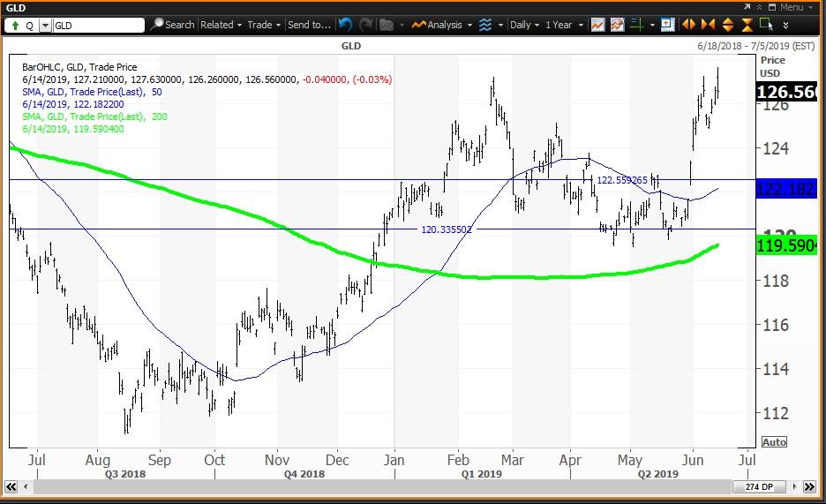Click the crosshair cursor tool icon
Viewport: 826px width, 504px height.
click(x=636, y=25)
